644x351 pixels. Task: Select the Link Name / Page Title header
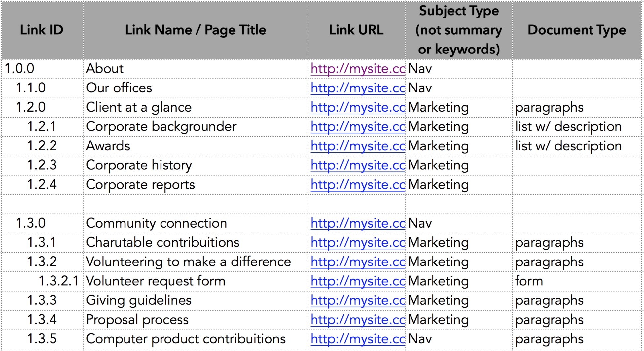coord(195,30)
